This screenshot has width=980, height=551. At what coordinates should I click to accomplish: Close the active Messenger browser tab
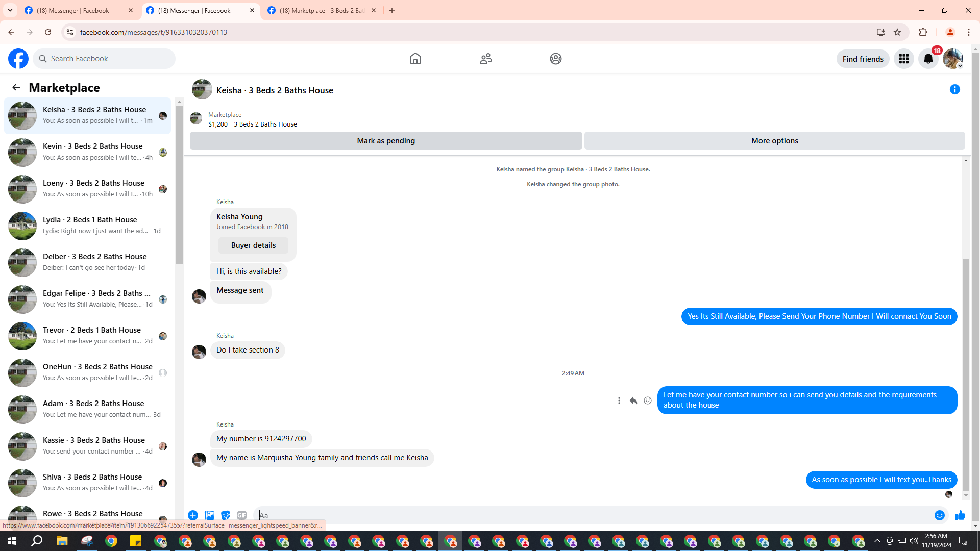(x=252, y=10)
